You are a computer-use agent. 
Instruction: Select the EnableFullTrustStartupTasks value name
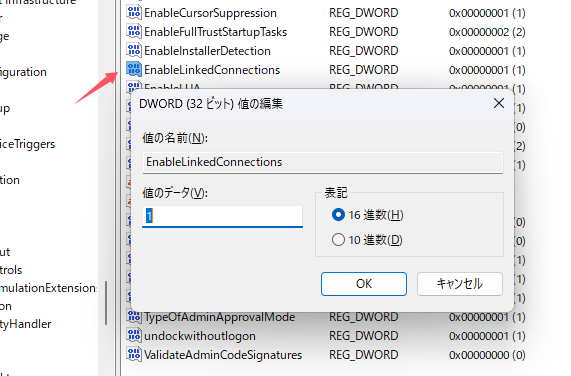click(x=216, y=32)
